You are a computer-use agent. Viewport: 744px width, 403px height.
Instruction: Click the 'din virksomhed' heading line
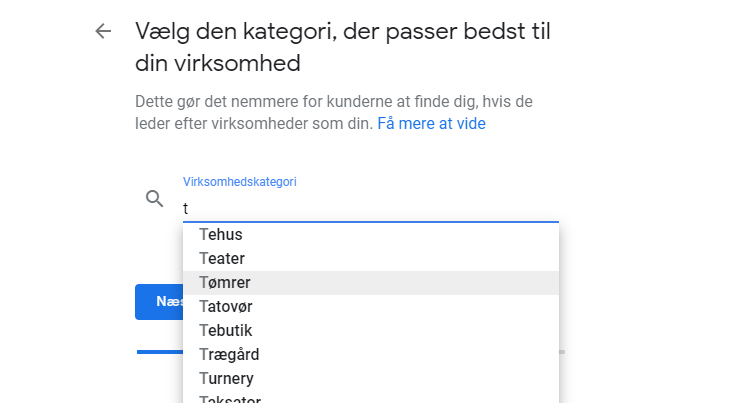(218, 63)
